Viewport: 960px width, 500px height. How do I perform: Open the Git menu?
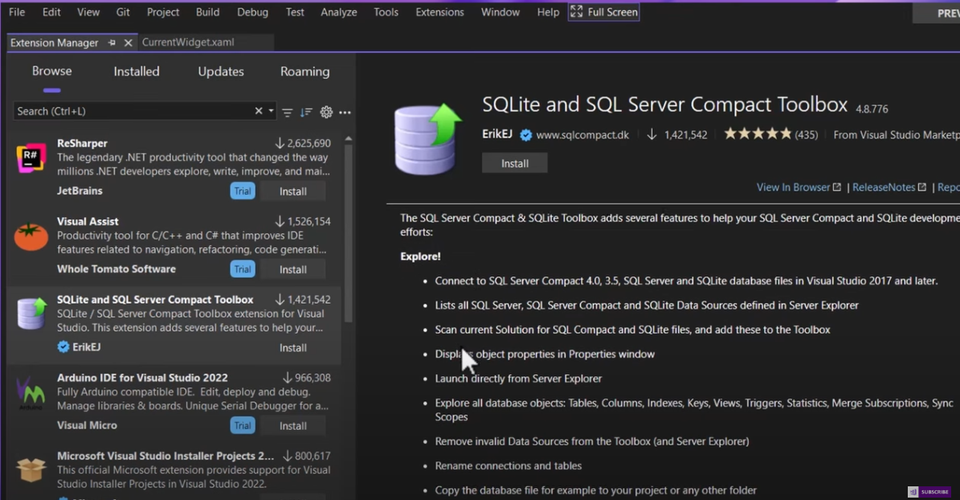tap(123, 12)
